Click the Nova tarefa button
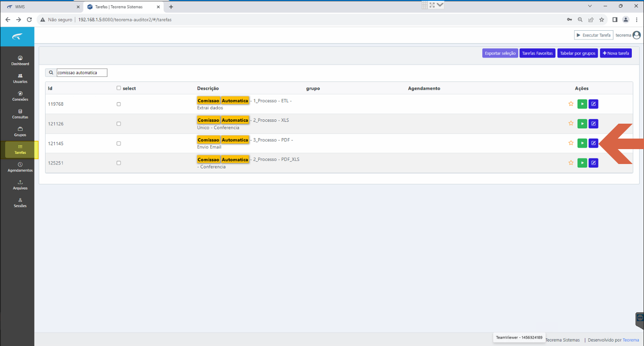The image size is (644, 346). point(616,53)
